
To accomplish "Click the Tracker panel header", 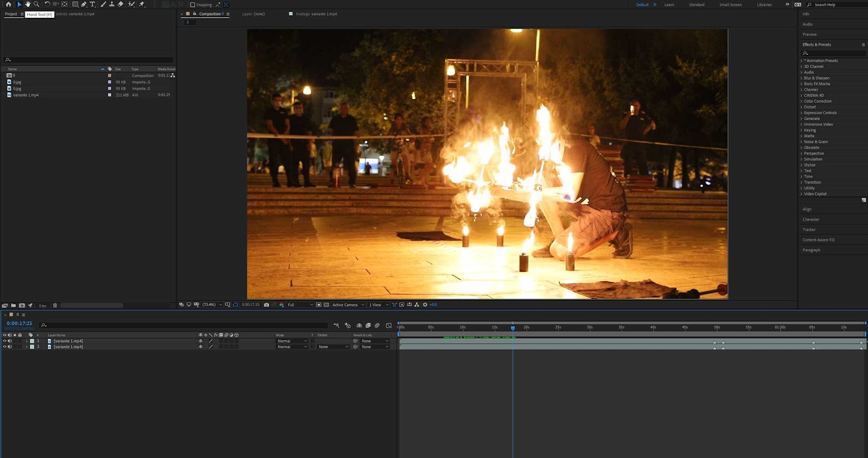I will coord(809,230).
